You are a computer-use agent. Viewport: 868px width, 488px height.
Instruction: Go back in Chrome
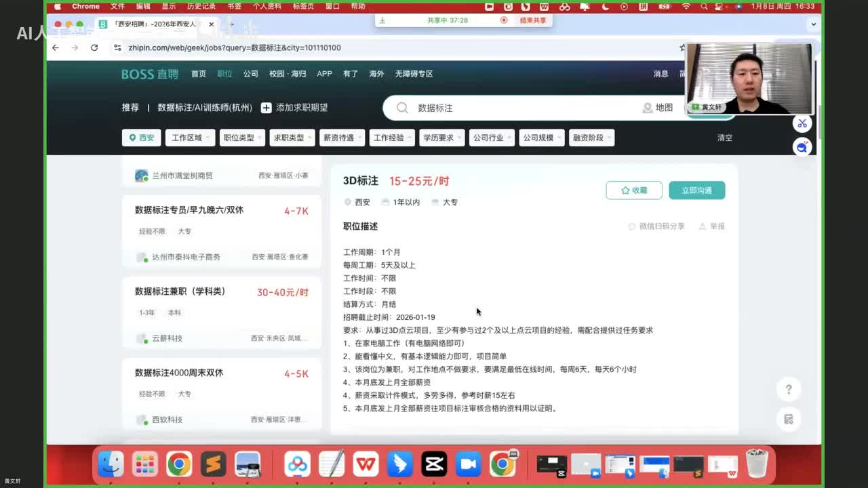(x=56, y=47)
